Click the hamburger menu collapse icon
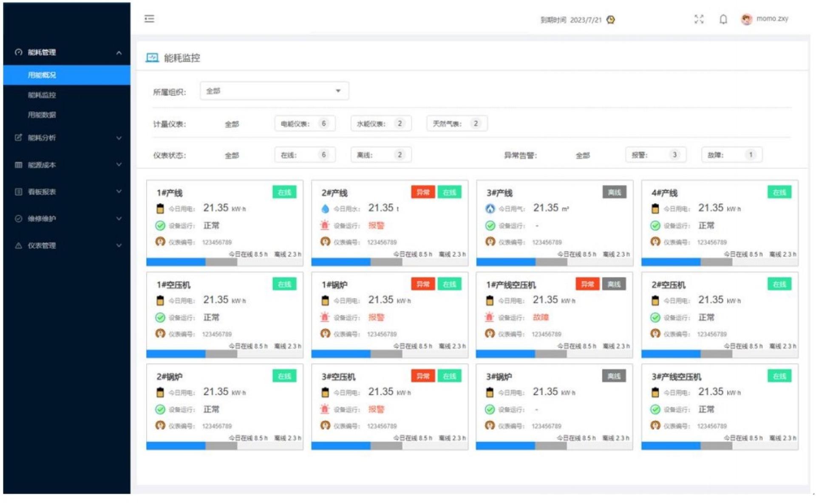This screenshot has height=504, width=816. pos(149,19)
